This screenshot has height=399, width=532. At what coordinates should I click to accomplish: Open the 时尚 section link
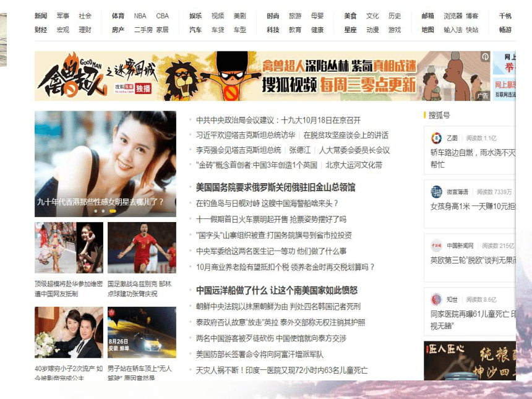(273, 16)
